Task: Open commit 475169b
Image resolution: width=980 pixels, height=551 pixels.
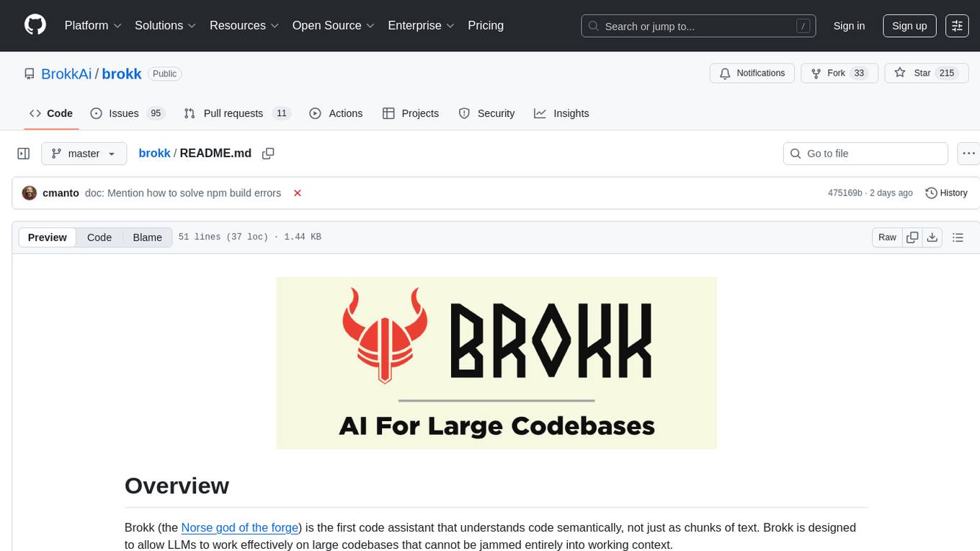Action: [x=845, y=193]
